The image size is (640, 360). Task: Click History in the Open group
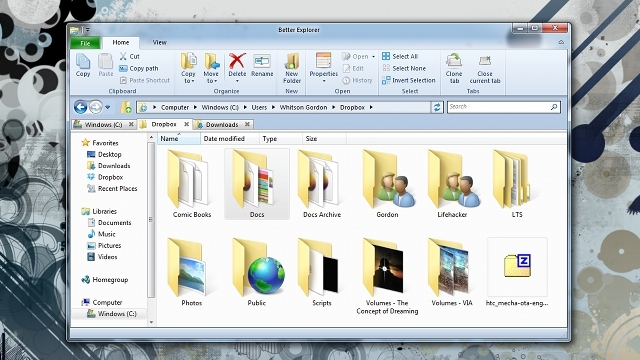coord(358,80)
